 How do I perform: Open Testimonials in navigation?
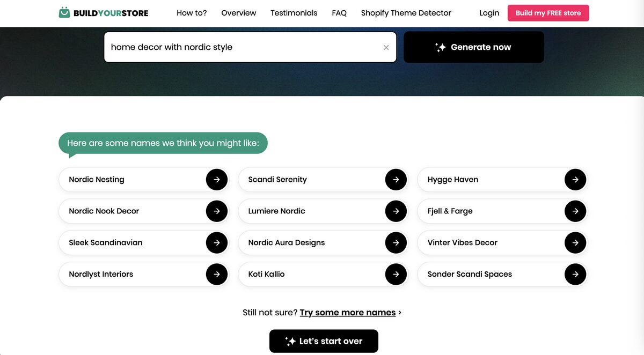[x=294, y=13]
